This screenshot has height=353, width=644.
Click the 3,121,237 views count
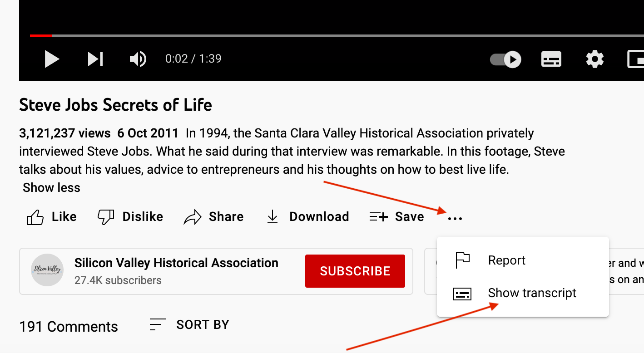(65, 133)
